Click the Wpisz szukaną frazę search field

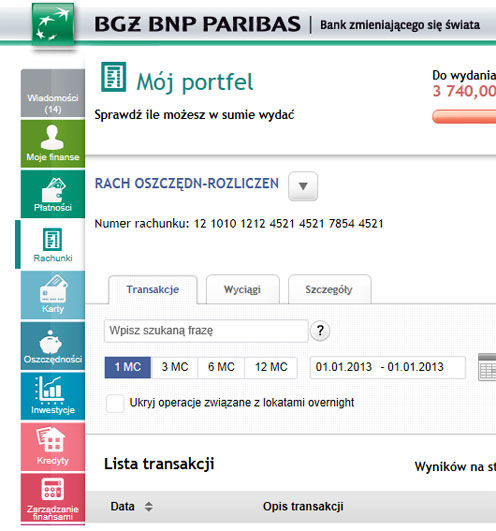click(x=206, y=331)
